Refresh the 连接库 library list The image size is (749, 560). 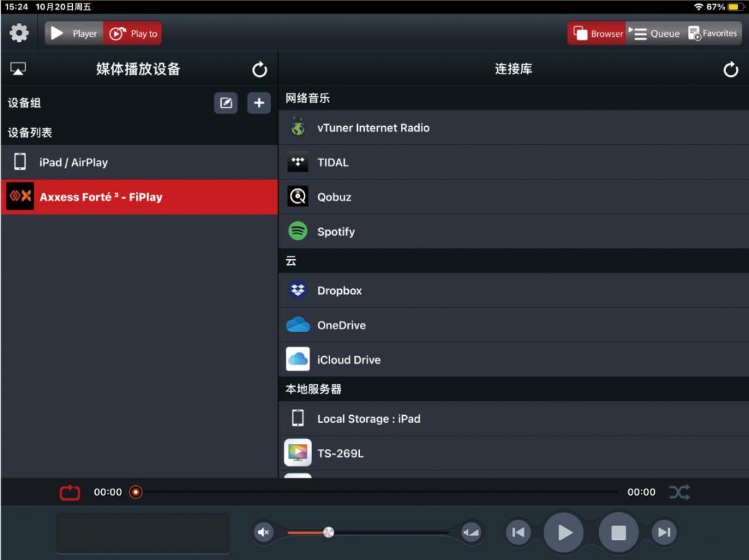click(730, 69)
